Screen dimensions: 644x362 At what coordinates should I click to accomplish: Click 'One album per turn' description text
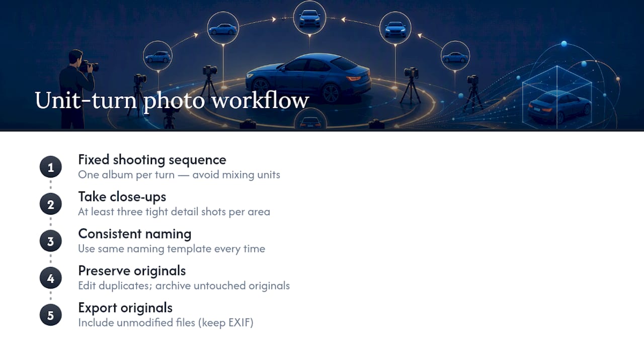(x=126, y=175)
